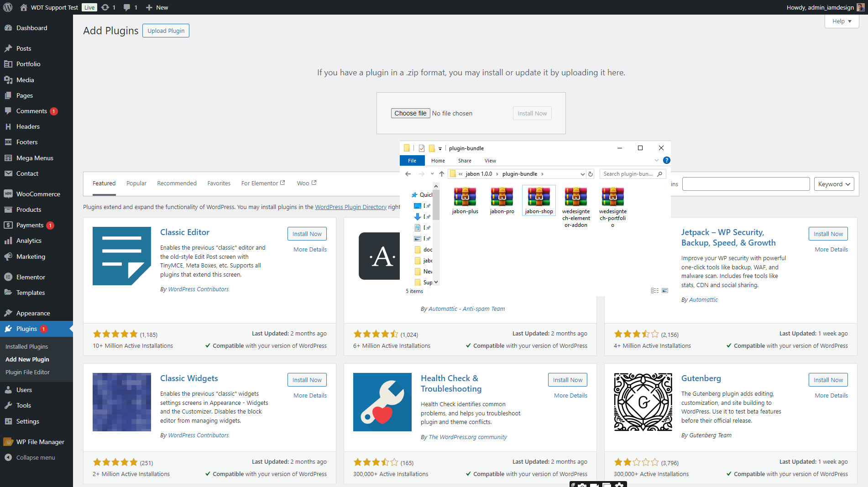Click the plugin search text field
This screenshot has height=487, width=868.
click(x=746, y=184)
